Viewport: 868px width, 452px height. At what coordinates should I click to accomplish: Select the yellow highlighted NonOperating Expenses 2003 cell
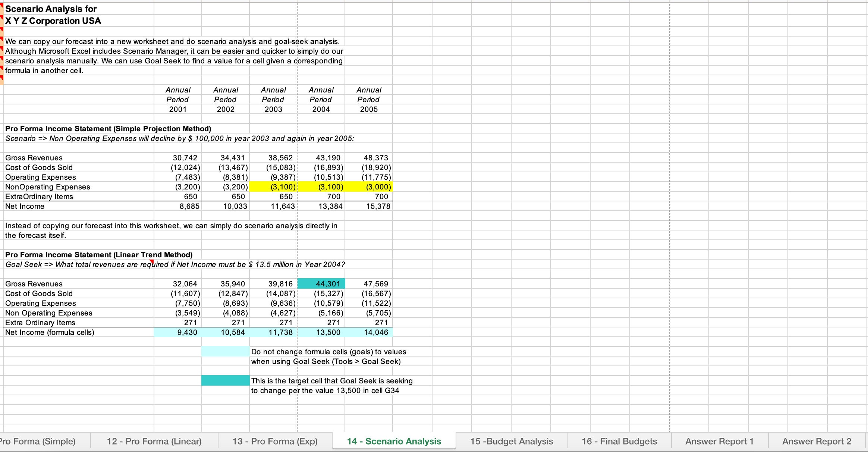click(x=273, y=187)
